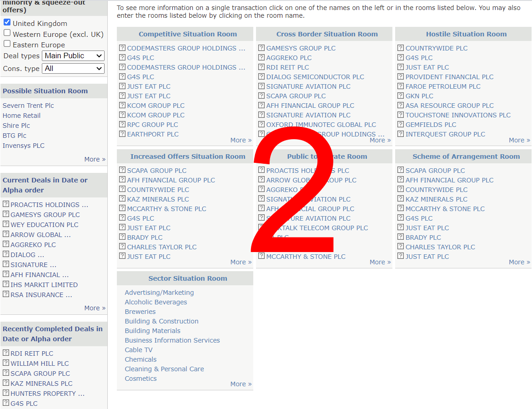Click the icon beside RDI REIT PLC in Recently Completed Deals

(6, 353)
